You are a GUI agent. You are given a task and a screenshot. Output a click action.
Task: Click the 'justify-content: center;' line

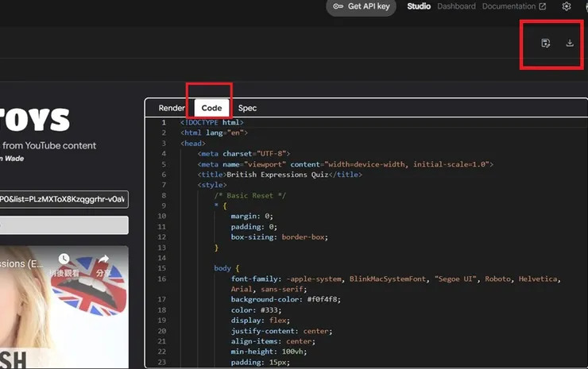click(x=281, y=331)
